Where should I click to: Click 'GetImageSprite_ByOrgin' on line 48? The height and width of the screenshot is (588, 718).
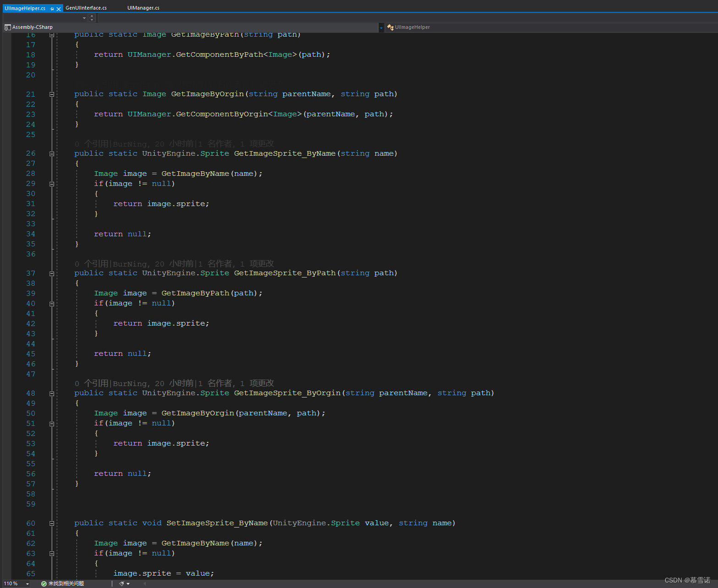(x=287, y=393)
